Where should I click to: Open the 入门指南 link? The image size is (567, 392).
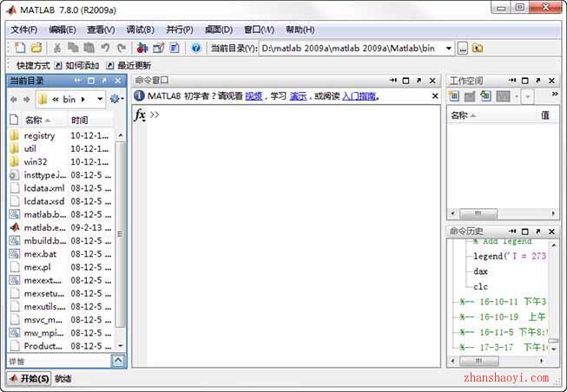click(359, 96)
